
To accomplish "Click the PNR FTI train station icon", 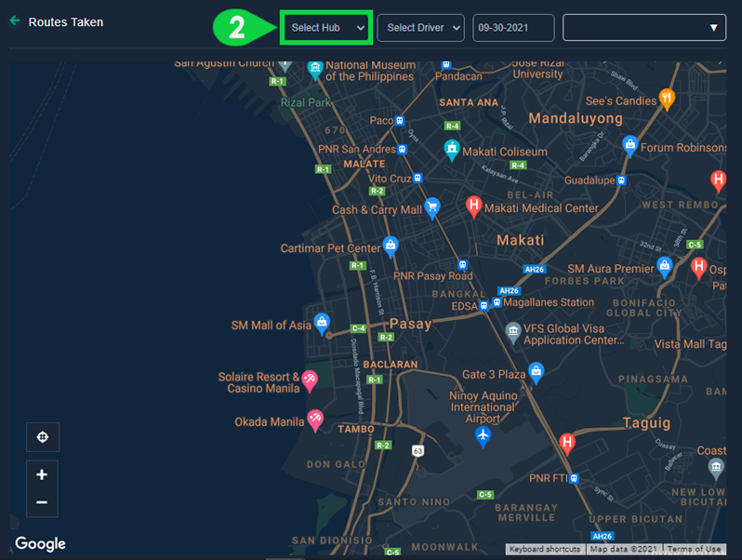I will point(574,478).
